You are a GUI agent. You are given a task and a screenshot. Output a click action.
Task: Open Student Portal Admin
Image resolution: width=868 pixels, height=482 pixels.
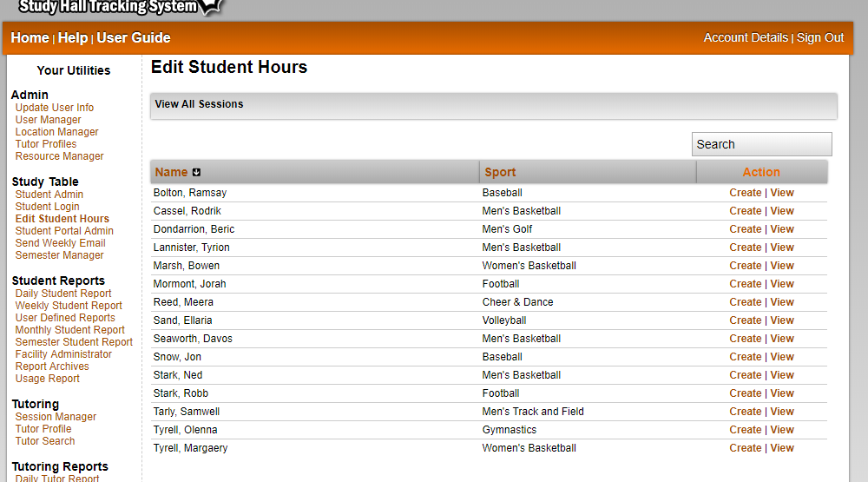tap(64, 231)
